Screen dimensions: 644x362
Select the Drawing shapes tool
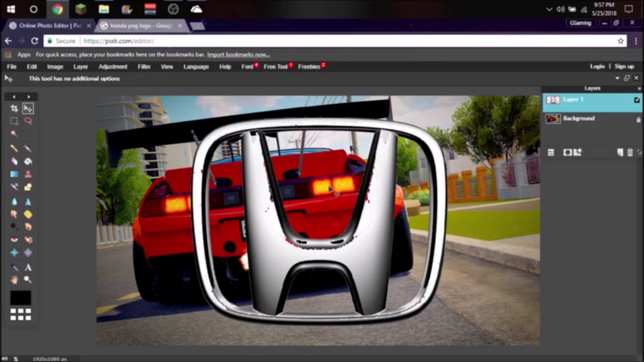28,187
